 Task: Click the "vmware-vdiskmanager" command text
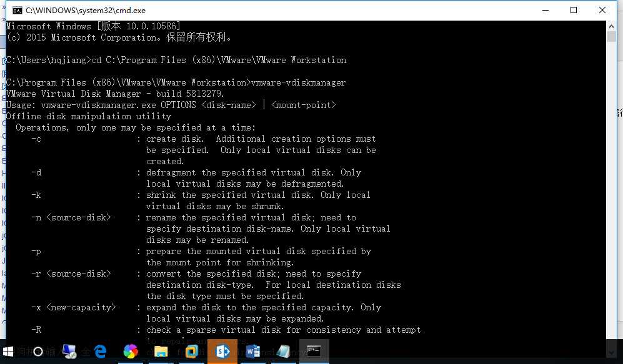tap(299, 82)
